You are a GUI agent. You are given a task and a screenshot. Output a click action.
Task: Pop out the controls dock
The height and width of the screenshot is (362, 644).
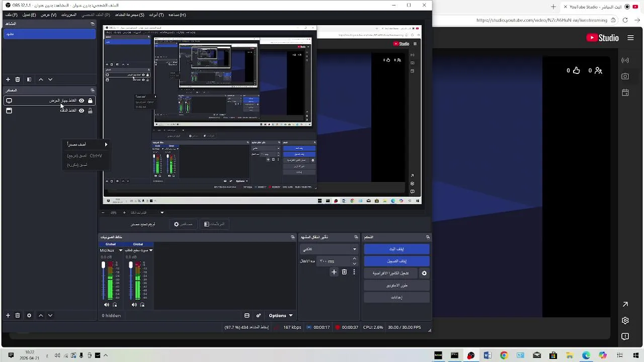(428, 237)
